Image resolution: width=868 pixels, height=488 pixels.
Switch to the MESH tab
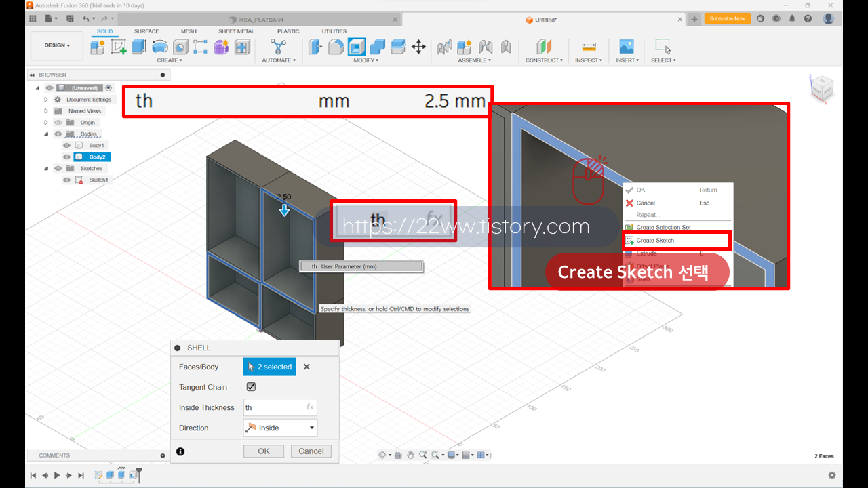[189, 31]
